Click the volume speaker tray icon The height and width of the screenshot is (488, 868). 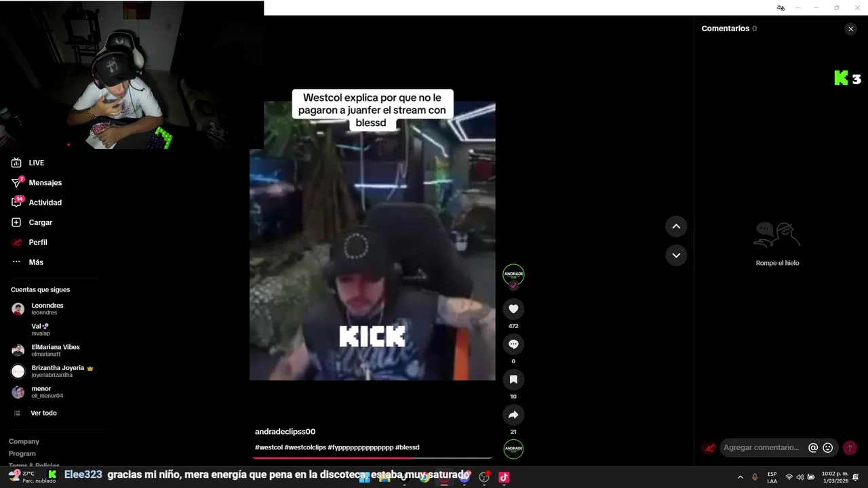pos(800,477)
